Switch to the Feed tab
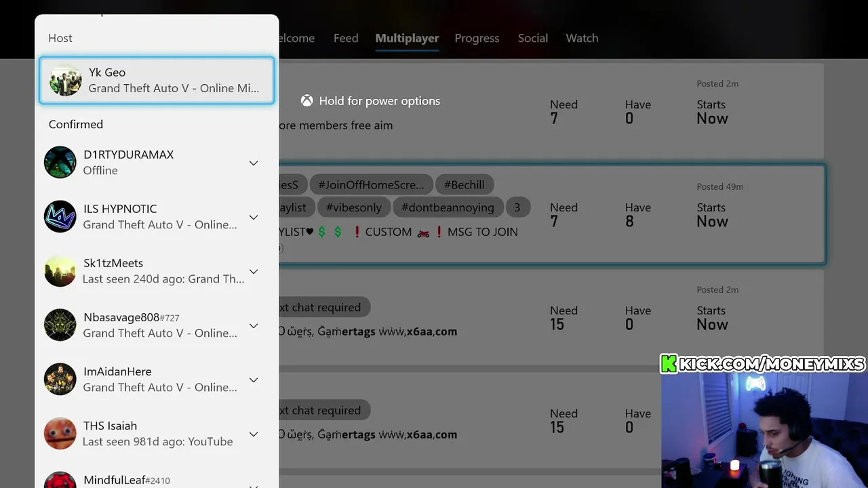This screenshot has width=868, height=488. [x=346, y=38]
